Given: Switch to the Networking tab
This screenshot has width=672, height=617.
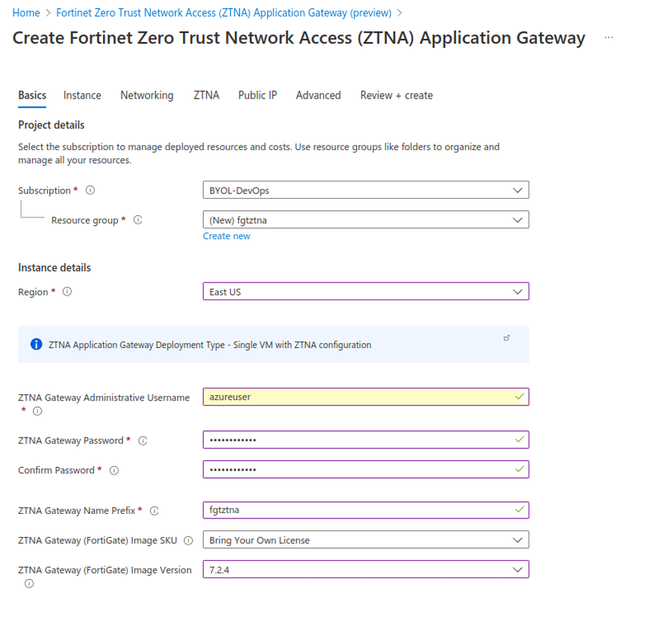Looking at the screenshot, I should 146,95.
